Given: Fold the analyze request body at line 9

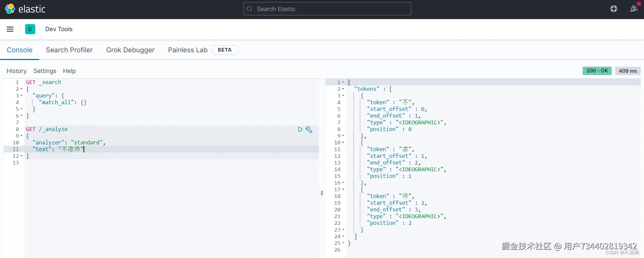Looking at the screenshot, I should [21, 136].
